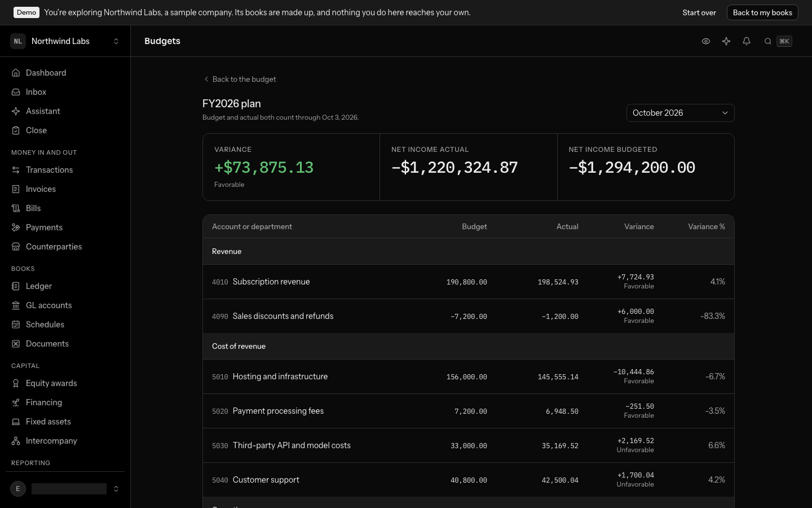
Task: Click Payment processing fees row
Action: 469,411
